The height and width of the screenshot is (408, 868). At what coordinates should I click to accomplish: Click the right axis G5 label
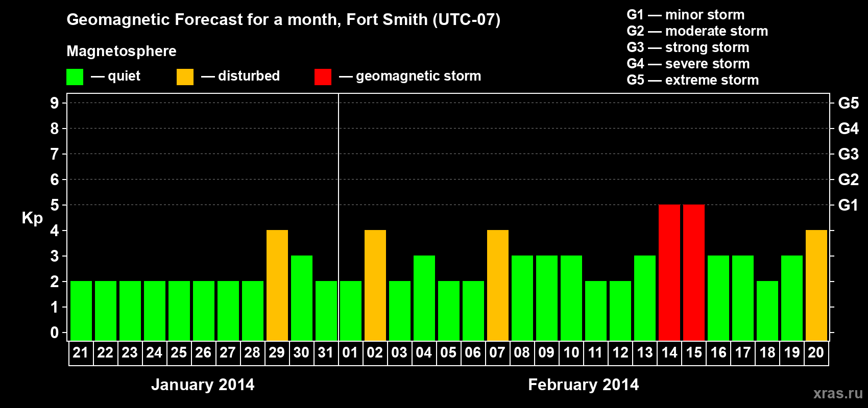(848, 103)
